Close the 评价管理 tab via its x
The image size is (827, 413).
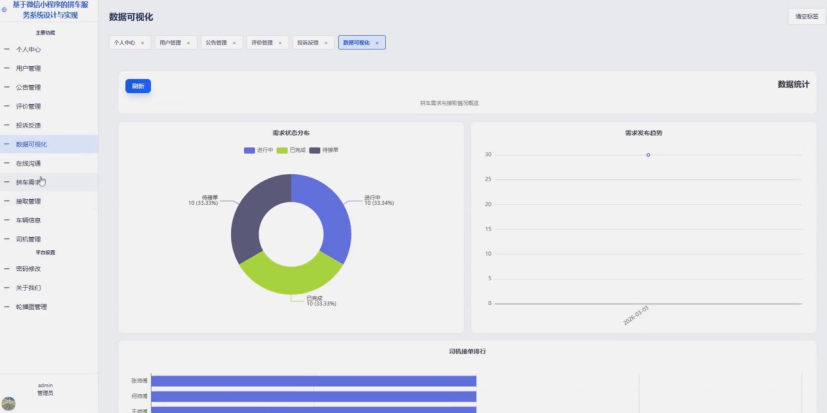coord(280,43)
